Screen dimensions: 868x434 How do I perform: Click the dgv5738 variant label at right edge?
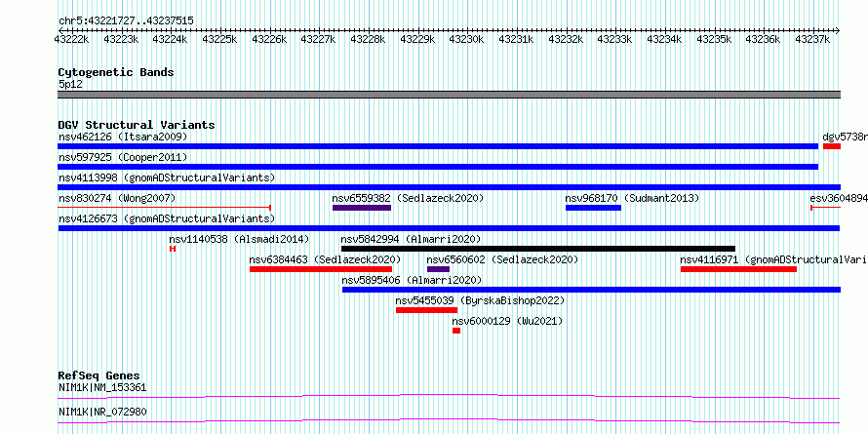pyautogui.click(x=845, y=137)
